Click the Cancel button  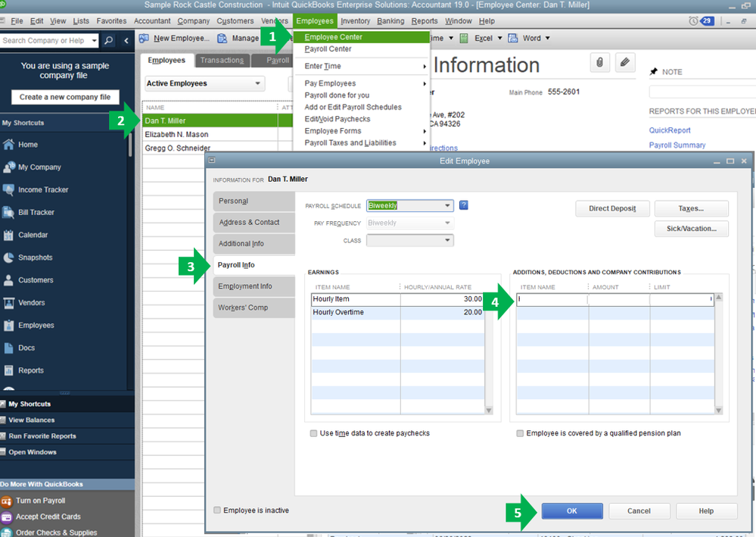tap(639, 510)
